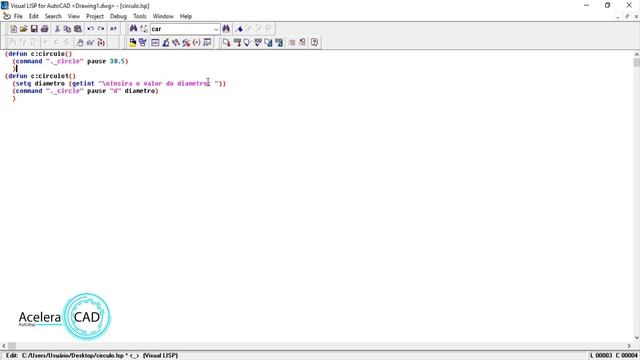Open the File menu
This screenshot has height=360, width=640.
[x=18, y=16]
